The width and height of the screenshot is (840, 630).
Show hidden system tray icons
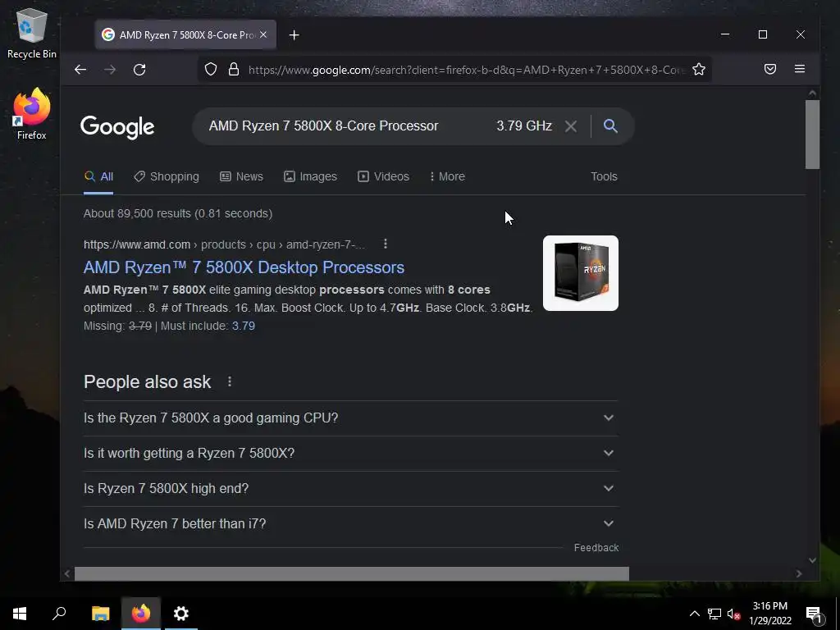click(694, 614)
